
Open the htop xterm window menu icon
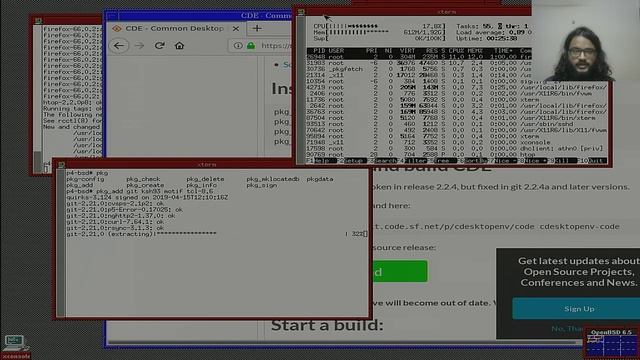(301, 12)
